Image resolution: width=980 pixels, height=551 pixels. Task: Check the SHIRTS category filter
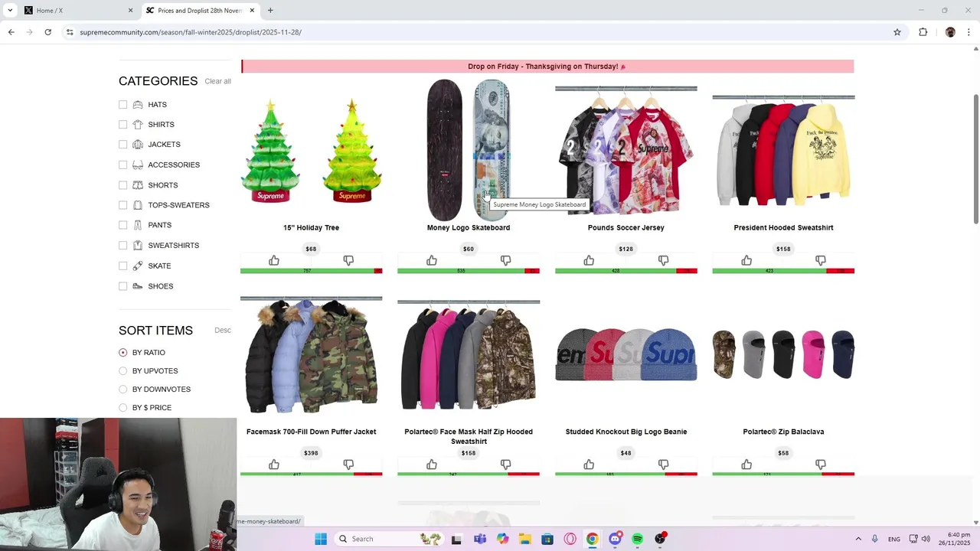pos(122,125)
